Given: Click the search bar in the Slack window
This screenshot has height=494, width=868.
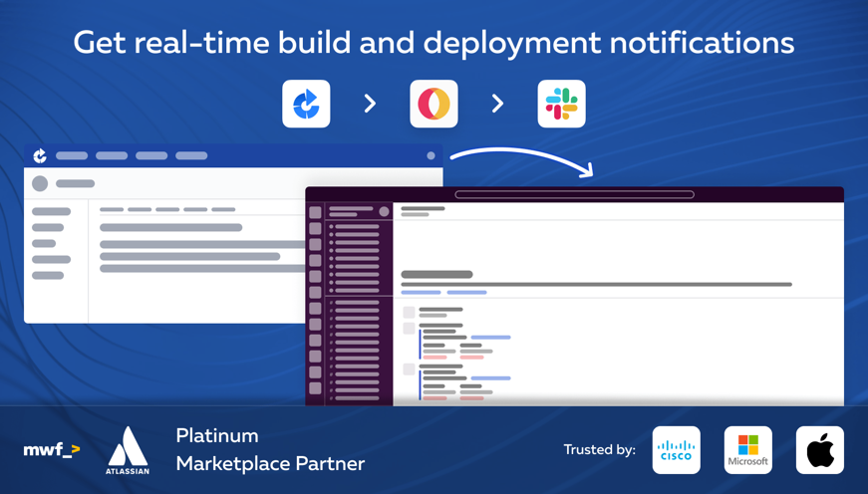Looking at the screenshot, I should tap(575, 194).
